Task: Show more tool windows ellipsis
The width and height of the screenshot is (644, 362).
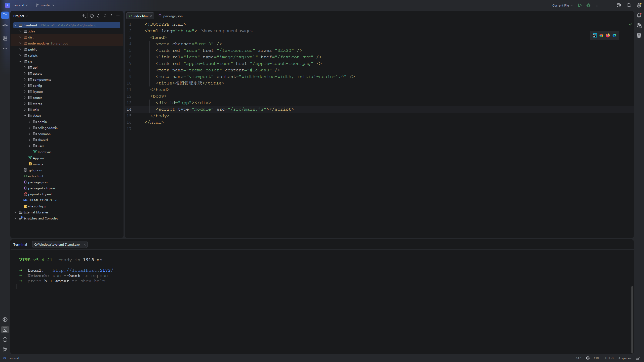Action: point(5,48)
